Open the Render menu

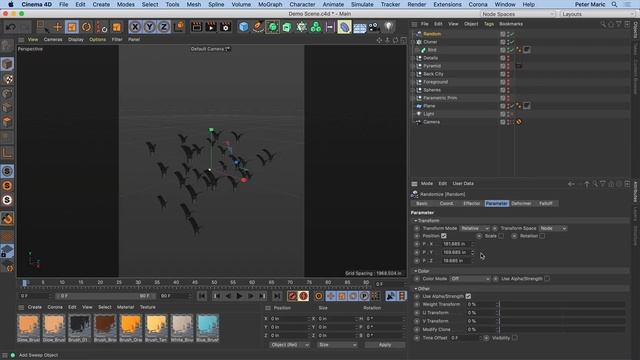[417, 4]
